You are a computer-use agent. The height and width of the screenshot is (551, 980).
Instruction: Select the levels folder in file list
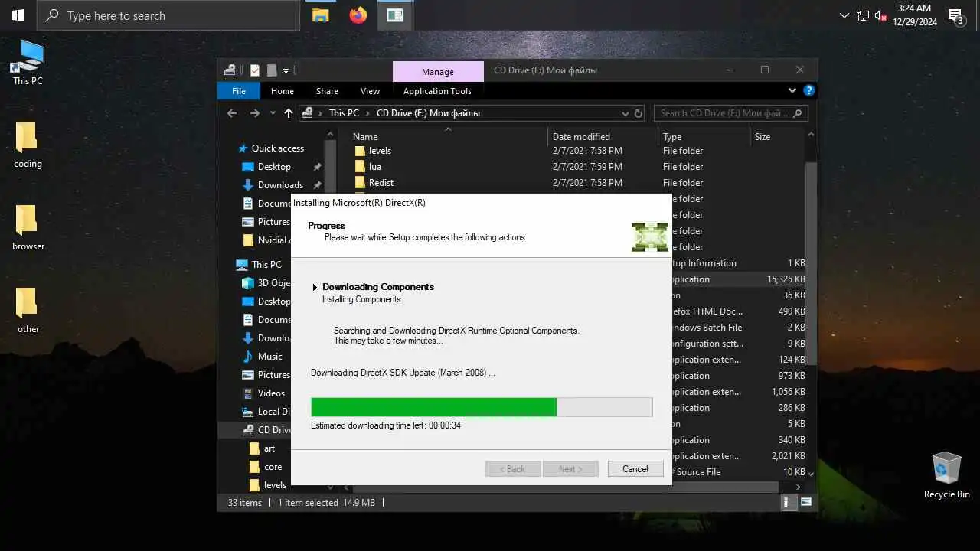[x=380, y=151]
